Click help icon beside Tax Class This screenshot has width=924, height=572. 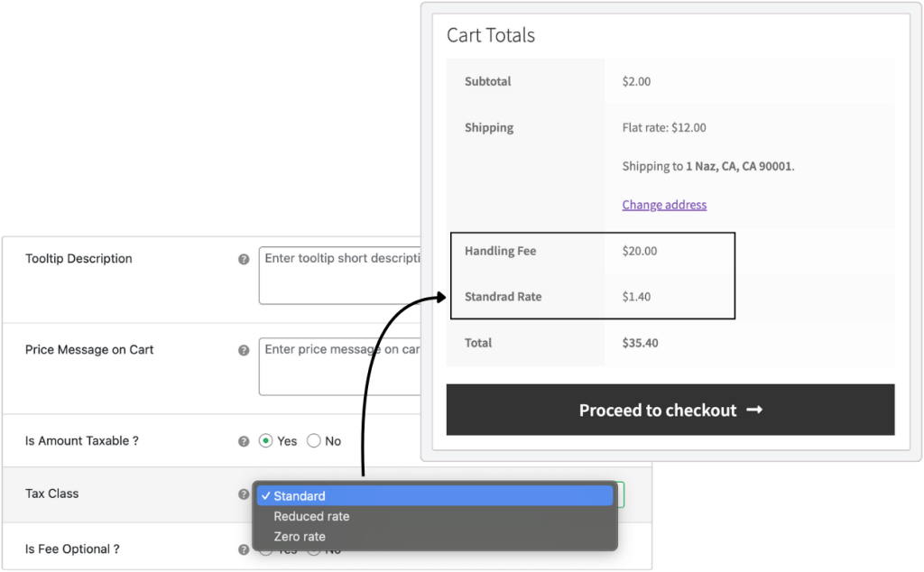click(x=244, y=494)
